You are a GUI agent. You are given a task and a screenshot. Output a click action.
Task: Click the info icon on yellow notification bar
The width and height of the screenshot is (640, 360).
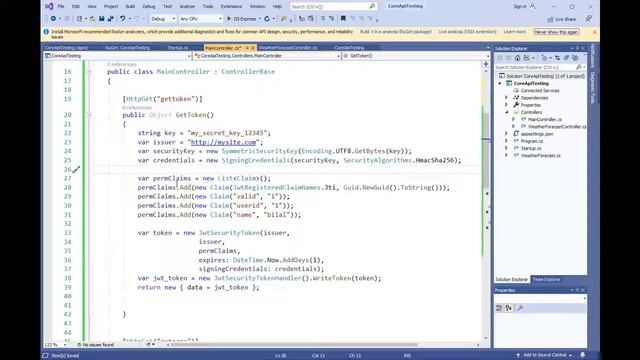[46, 31]
